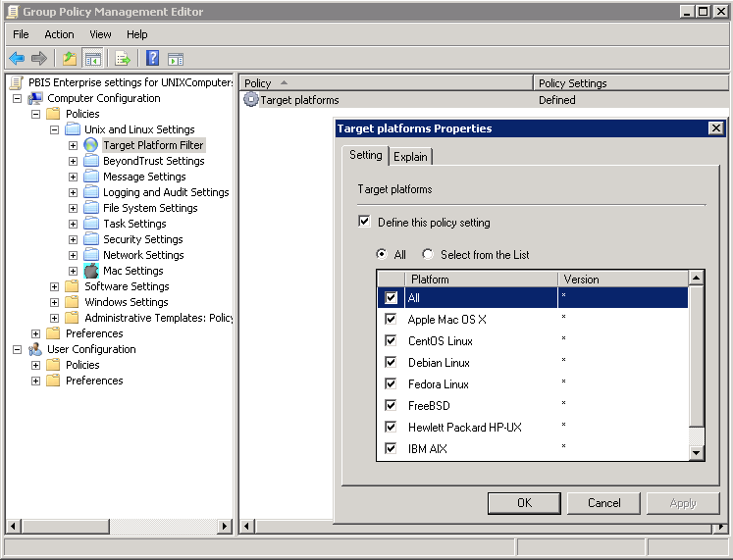Image resolution: width=733 pixels, height=560 pixels.
Task: Collapse the Unix and Linux Settings node
Action: tap(54, 129)
